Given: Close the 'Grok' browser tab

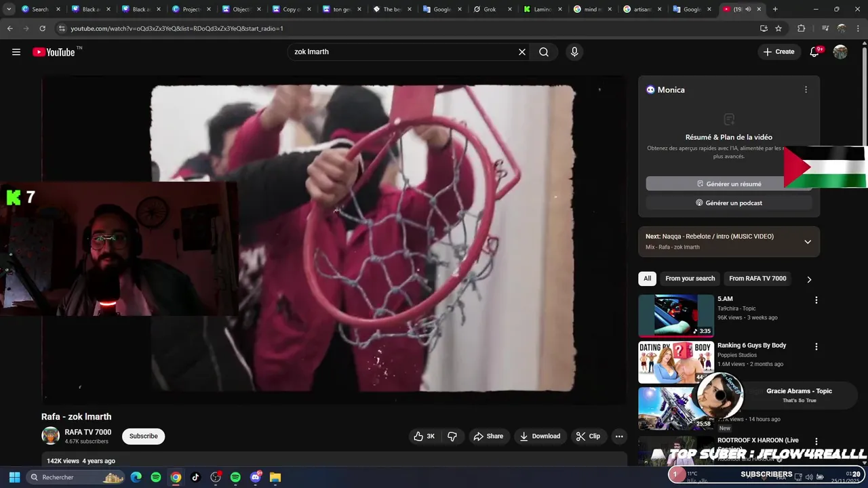Looking at the screenshot, I should [510, 9].
